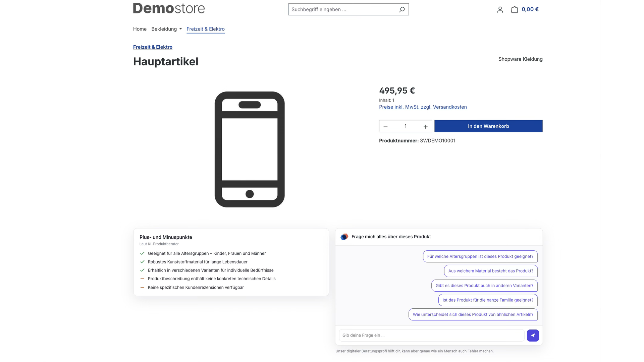Open Preise inkl. MwSt. Versandkosten link
The width and height of the screenshot is (644, 362).
pyautogui.click(x=423, y=107)
